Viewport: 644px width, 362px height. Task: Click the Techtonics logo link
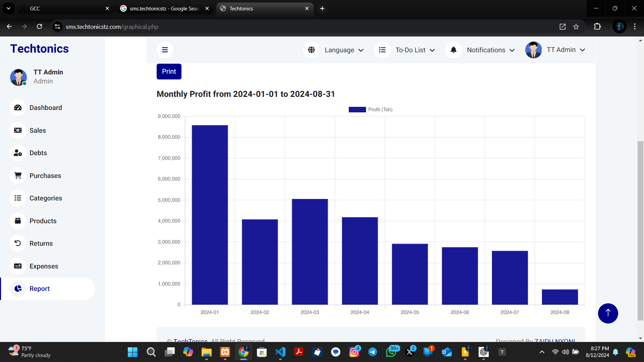click(40, 49)
